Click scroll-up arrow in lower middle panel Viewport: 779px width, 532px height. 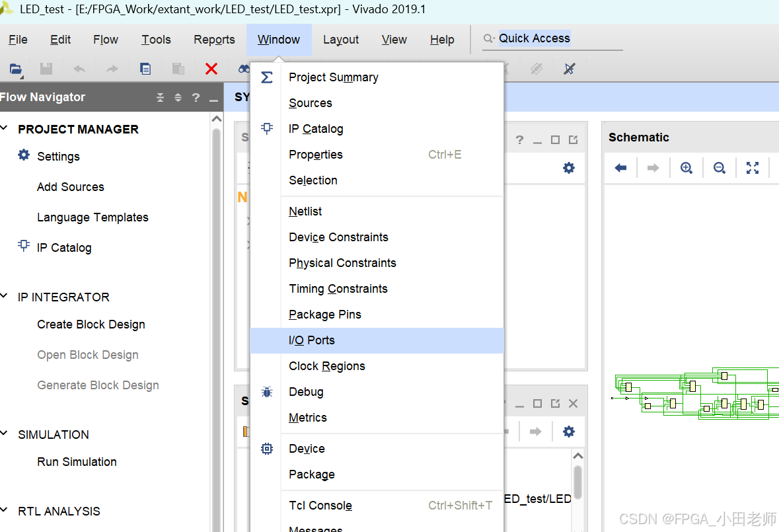(x=577, y=456)
